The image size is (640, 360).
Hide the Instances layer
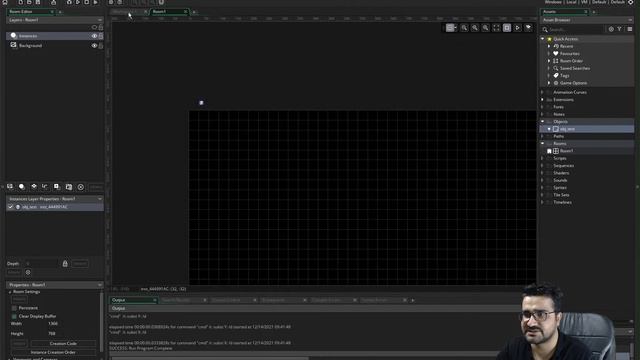[x=94, y=36]
